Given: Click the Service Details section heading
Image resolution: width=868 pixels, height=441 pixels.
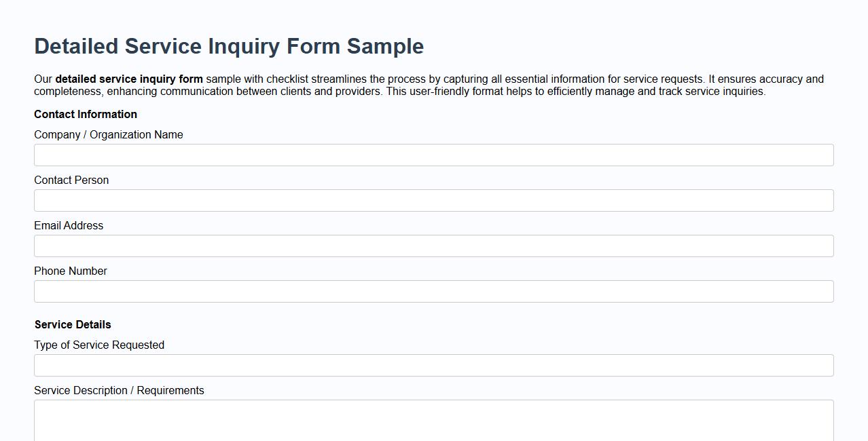Looking at the screenshot, I should (x=72, y=324).
